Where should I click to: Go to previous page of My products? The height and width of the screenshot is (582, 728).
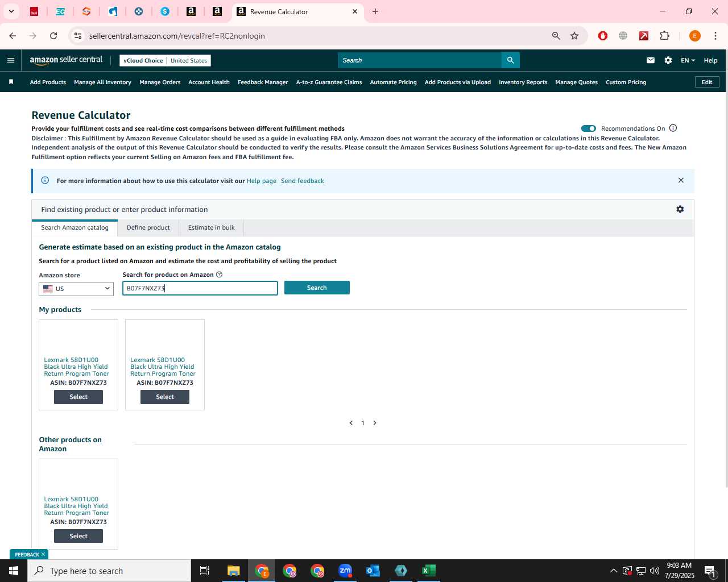tap(351, 423)
